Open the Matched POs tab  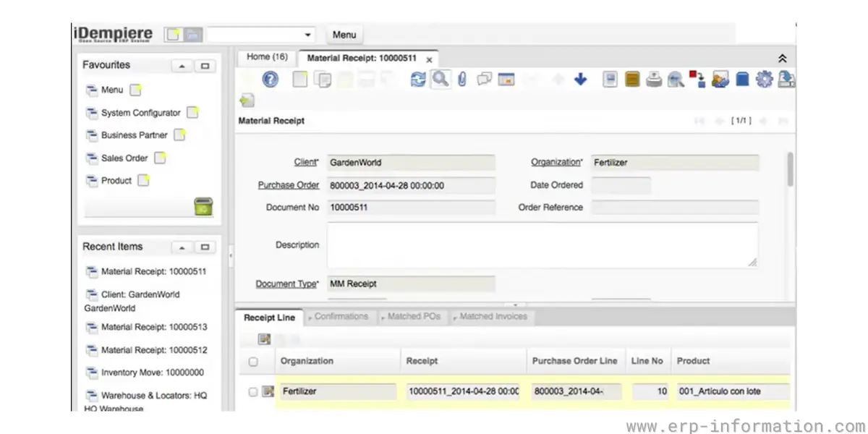pyautogui.click(x=414, y=317)
